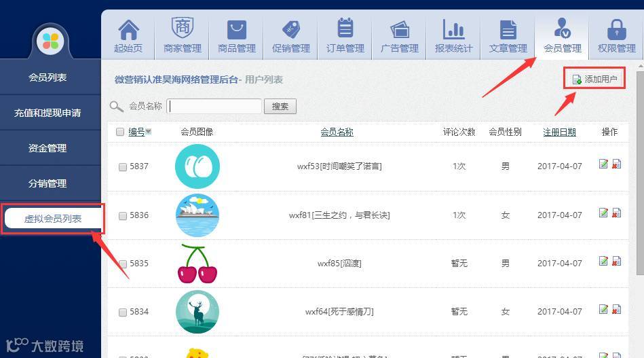Click member name wxf53[时间嘲笑了诺言]

pyautogui.click(x=339, y=166)
